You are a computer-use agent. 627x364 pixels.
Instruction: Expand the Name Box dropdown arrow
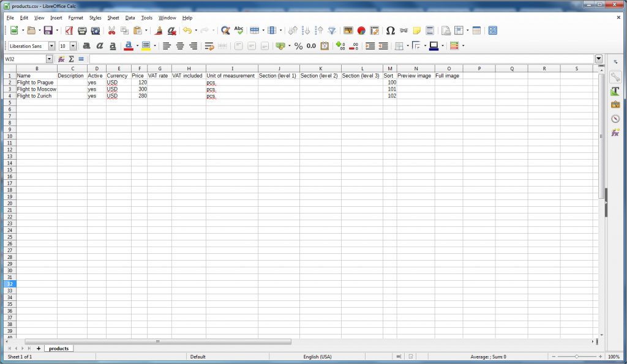click(x=49, y=59)
